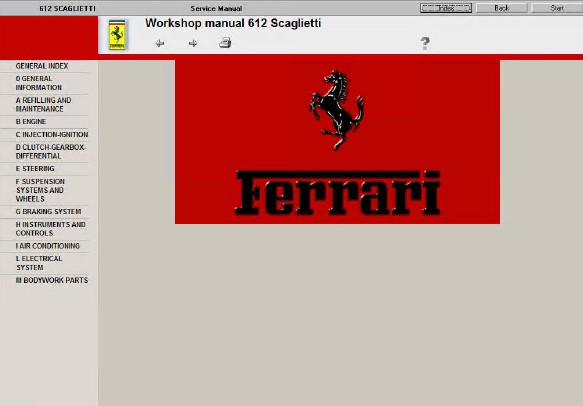The width and height of the screenshot is (583, 406).
Task: Select I Air Conditioning section
Action: point(48,246)
